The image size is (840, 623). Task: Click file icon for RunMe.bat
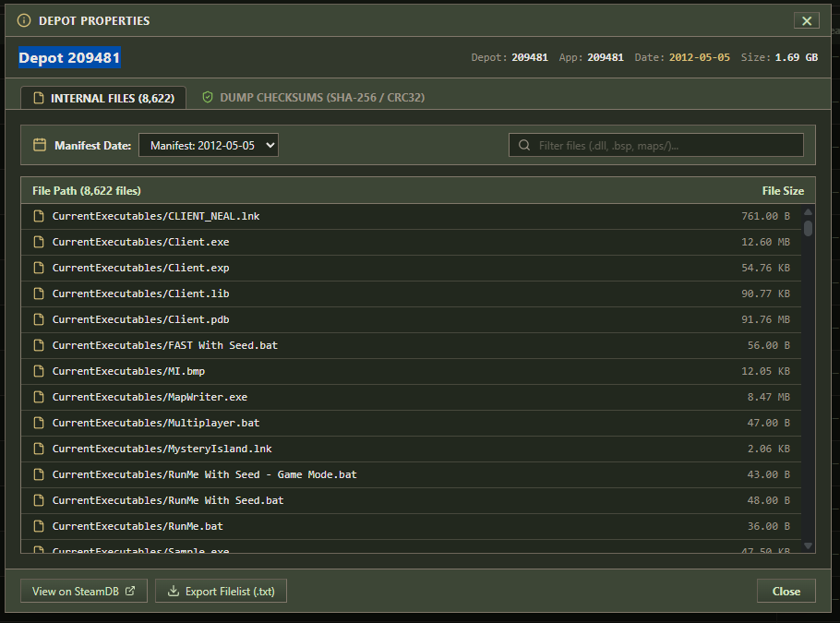pyautogui.click(x=39, y=526)
